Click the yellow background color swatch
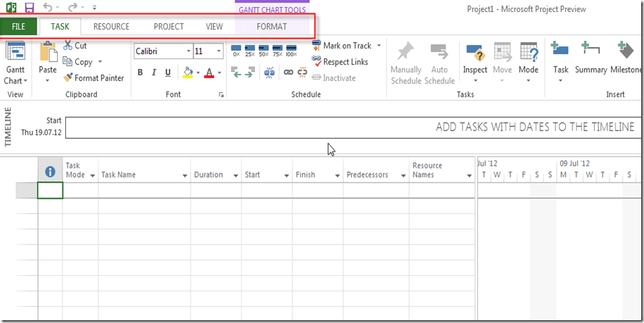 tap(188, 72)
